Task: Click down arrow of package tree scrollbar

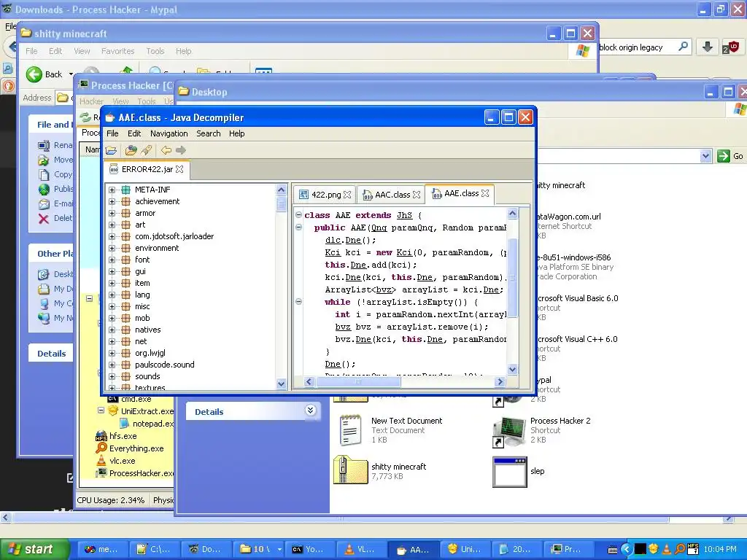Action: [281, 384]
